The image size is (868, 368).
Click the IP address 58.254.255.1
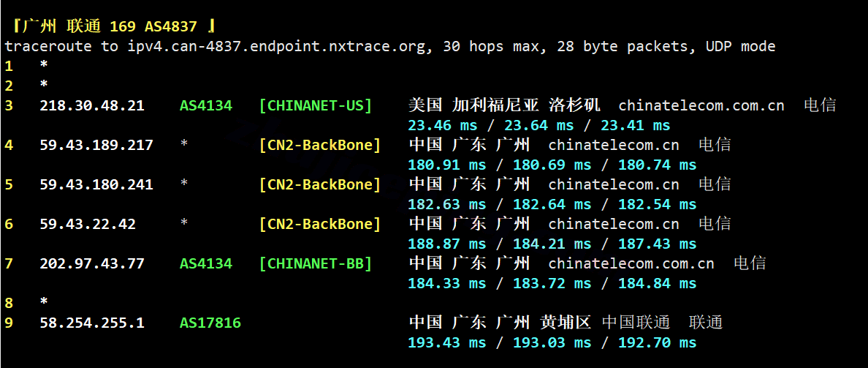click(92, 323)
